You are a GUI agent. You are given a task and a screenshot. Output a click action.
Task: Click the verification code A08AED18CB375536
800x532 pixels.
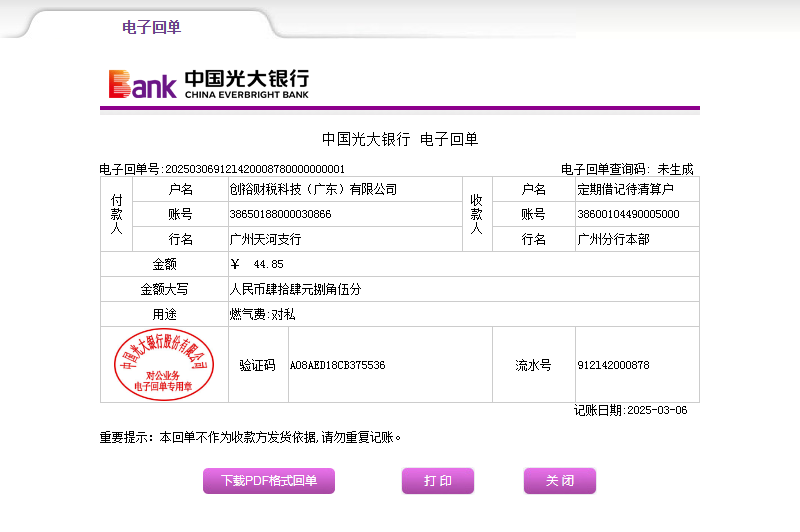337,366
